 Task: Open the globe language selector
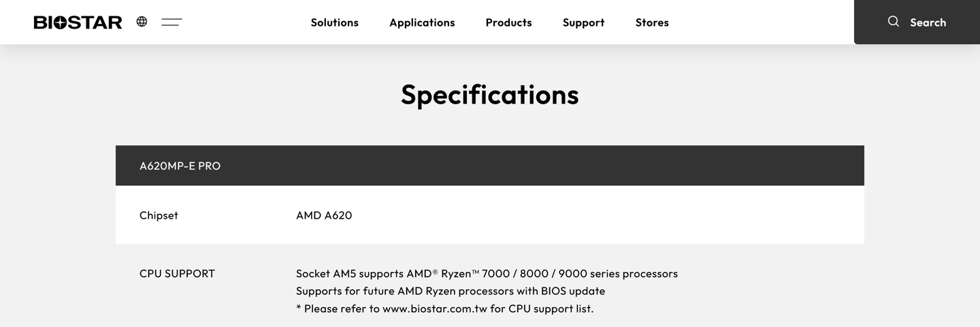click(x=142, y=22)
